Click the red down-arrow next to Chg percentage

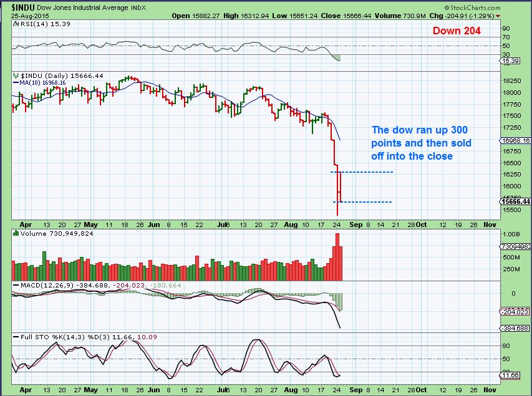coord(498,16)
